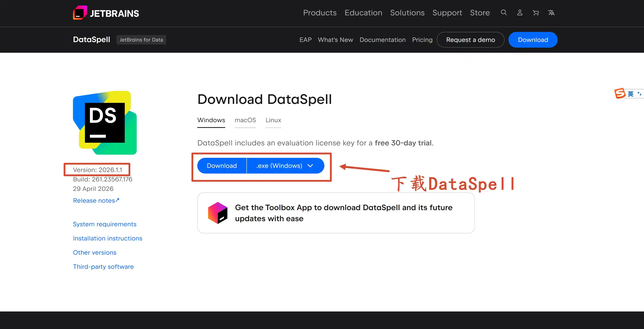Open the Release notes link

pos(96,201)
